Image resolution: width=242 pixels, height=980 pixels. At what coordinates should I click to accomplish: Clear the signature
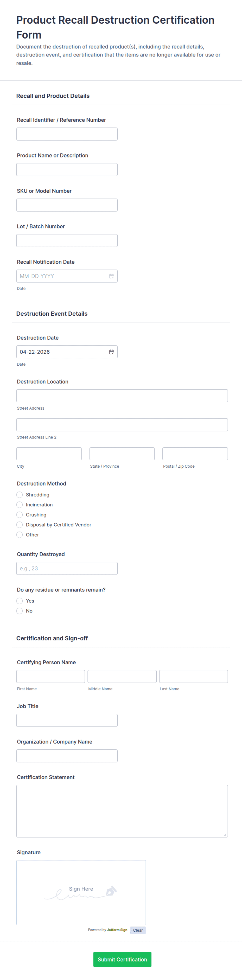click(x=138, y=930)
